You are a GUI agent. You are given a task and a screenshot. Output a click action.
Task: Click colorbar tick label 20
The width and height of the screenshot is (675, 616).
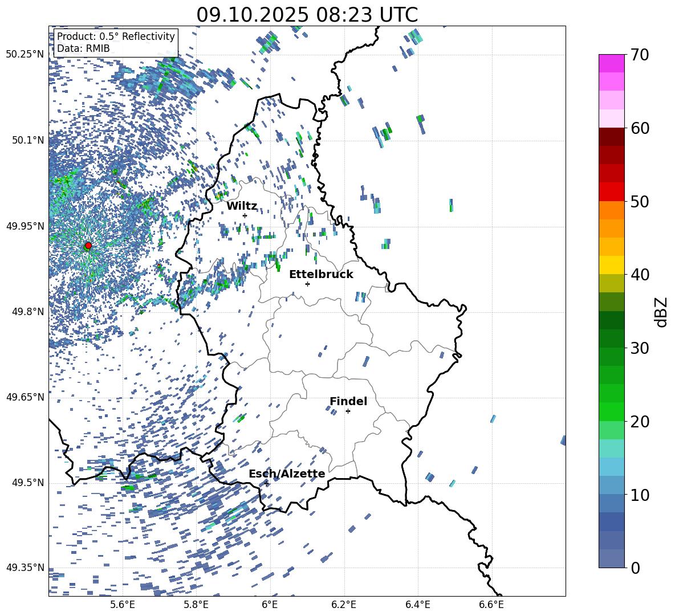tap(640, 422)
